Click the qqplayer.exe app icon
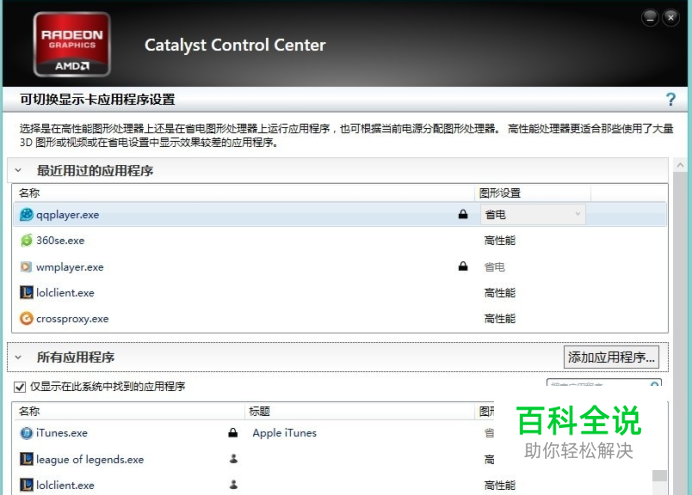The height and width of the screenshot is (495, 692). [x=26, y=215]
